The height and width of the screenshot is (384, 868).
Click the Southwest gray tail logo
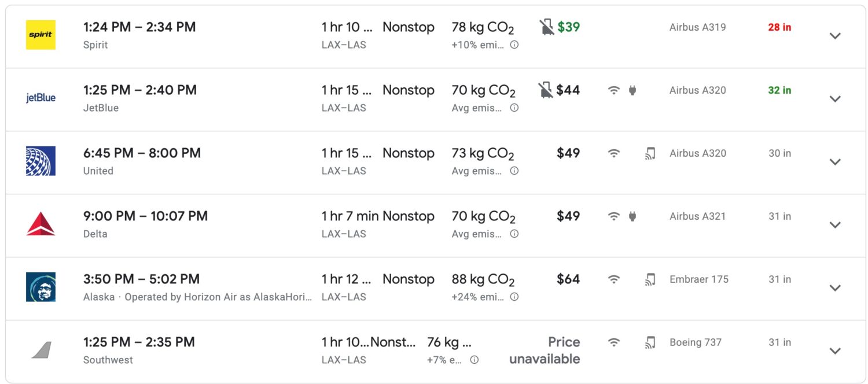point(41,350)
